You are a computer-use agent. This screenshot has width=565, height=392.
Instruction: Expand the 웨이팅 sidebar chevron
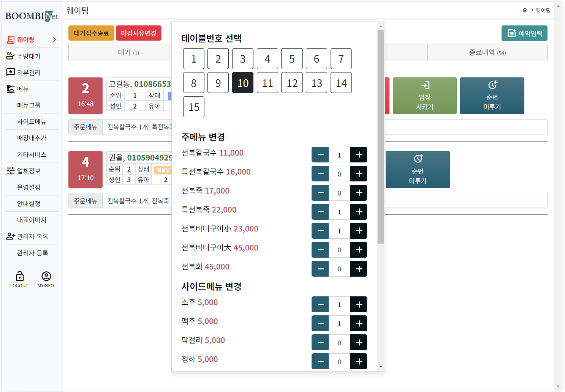(x=54, y=39)
